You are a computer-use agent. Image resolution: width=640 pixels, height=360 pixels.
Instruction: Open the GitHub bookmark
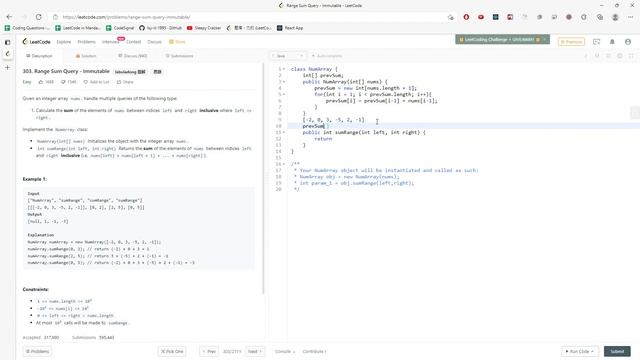[x=160, y=28]
